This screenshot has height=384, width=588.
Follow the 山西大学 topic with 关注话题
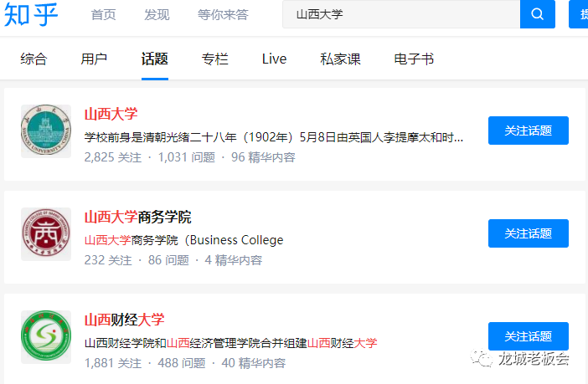pos(528,131)
